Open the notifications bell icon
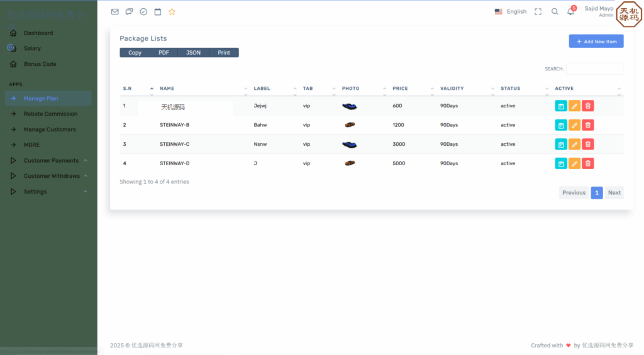The image size is (644, 355). coord(570,11)
